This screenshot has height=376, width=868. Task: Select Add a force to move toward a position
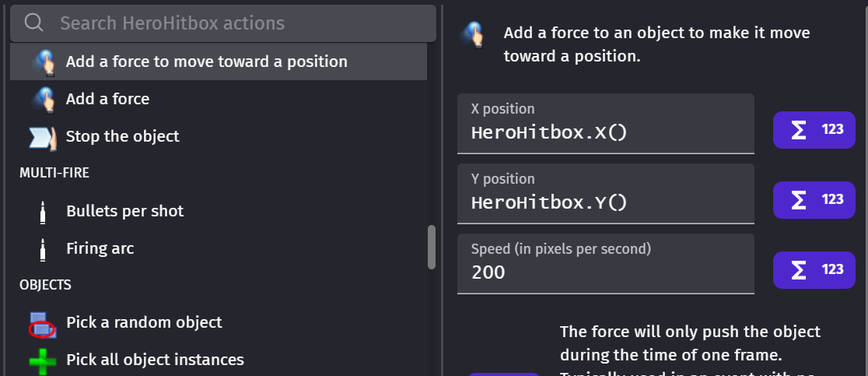pyautogui.click(x=206, y=61)
